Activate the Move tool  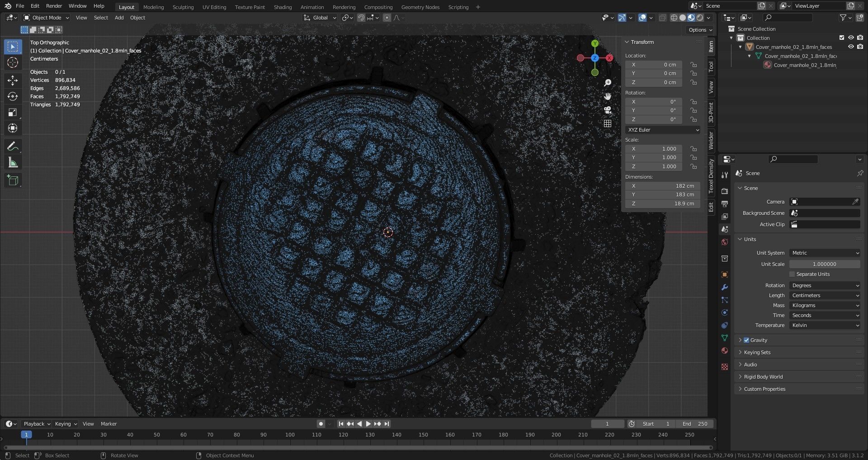(13, 81)
